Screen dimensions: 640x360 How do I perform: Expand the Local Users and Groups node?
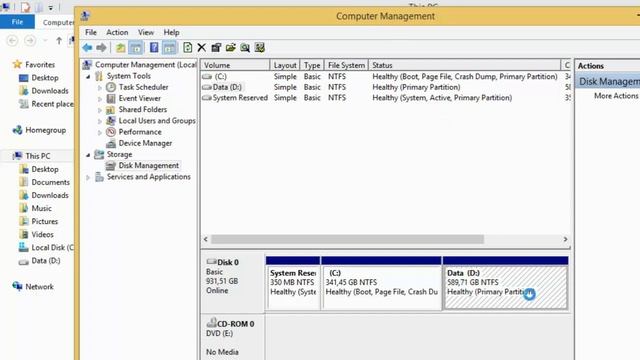[x=100, y=121]
